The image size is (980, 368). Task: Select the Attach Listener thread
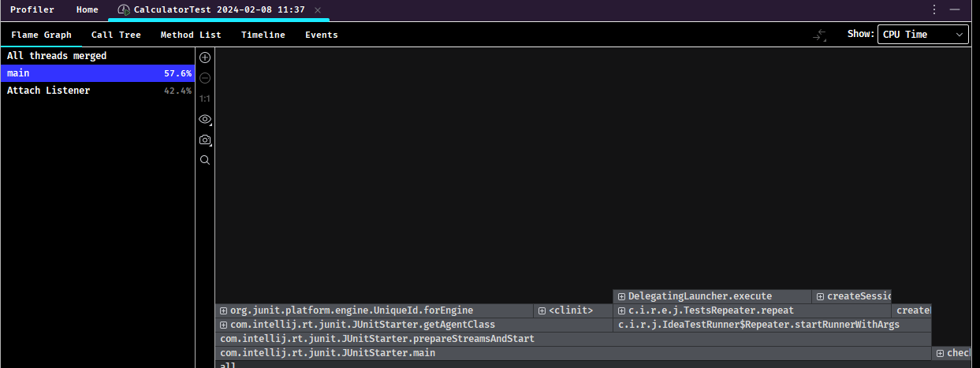pyautogui.click(x=98, y=91)
